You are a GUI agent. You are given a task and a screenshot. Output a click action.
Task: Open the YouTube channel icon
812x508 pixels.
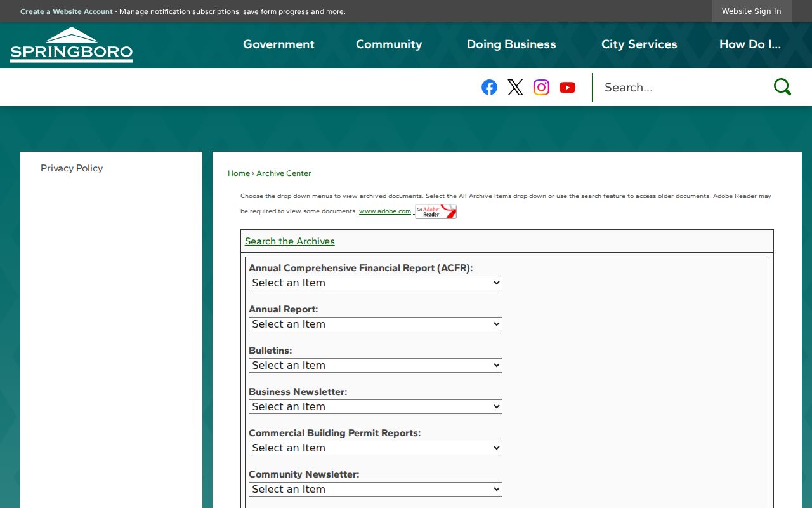567,88
